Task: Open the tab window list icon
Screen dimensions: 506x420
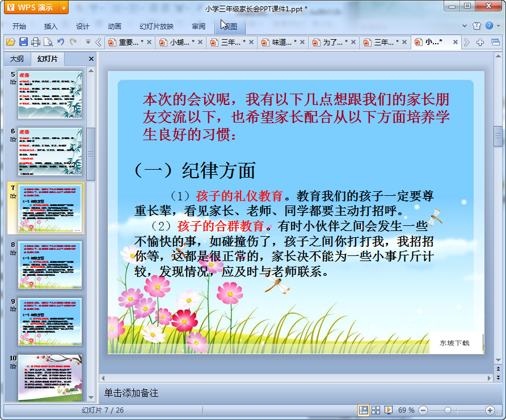Action: (495, 43)
